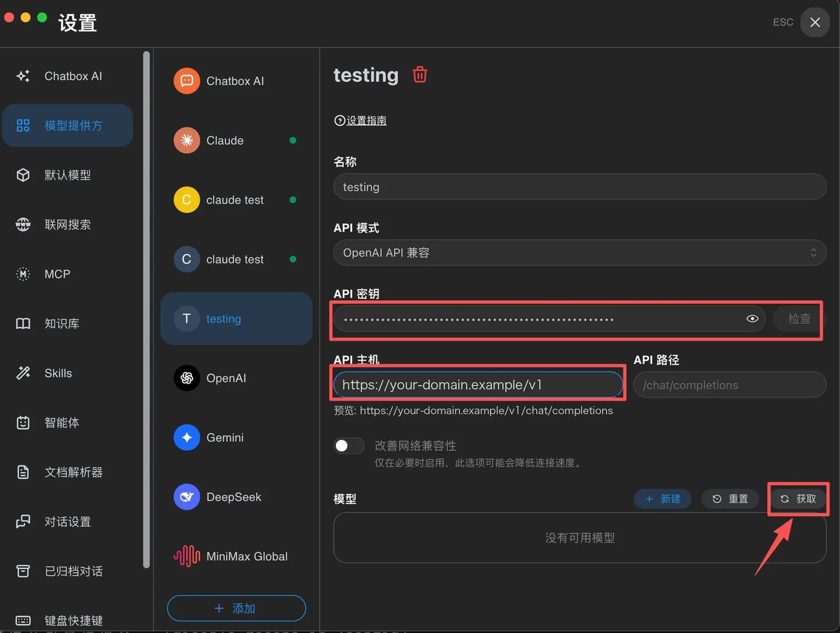This screenshot has height=633, width=840.
Task: Focus the API 密钥 input field
Action: [x=549, y=319]
